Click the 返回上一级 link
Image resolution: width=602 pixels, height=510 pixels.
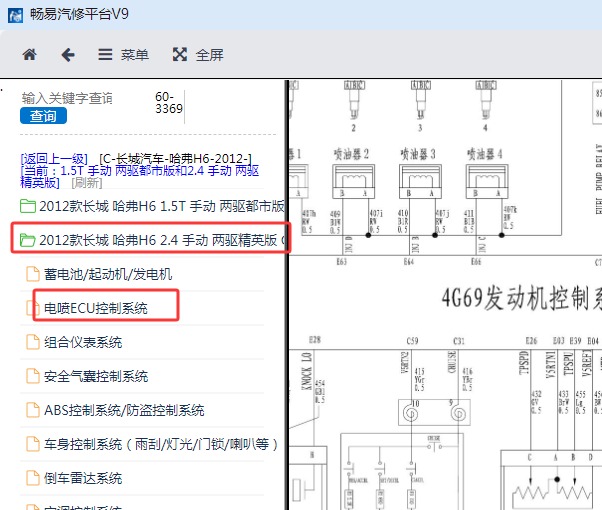coord(54,159)
